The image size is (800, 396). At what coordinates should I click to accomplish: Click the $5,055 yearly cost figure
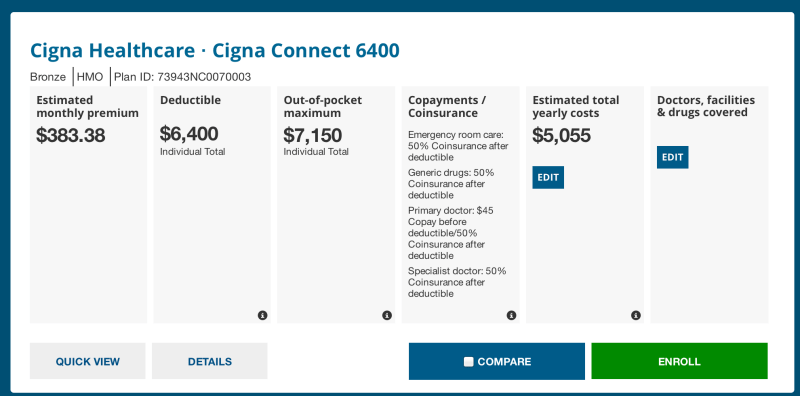[561, 135]
